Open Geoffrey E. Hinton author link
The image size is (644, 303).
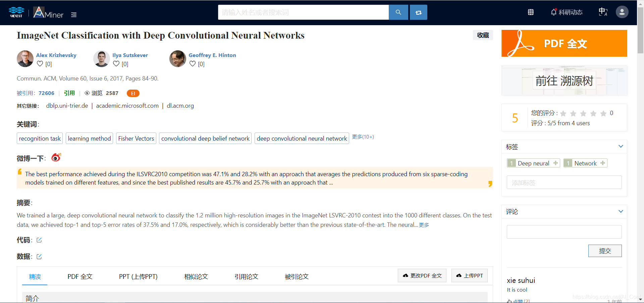coord(212,55)
